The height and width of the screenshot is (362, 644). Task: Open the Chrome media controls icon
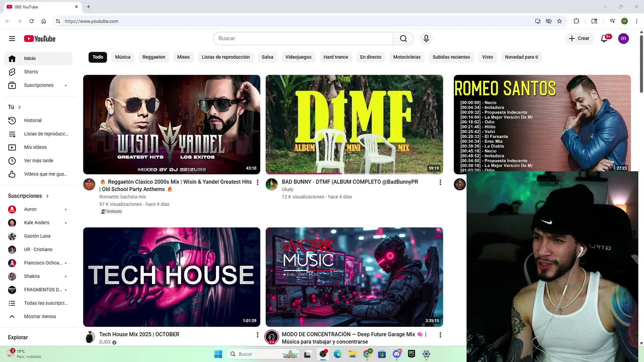(x=612, y=21)
